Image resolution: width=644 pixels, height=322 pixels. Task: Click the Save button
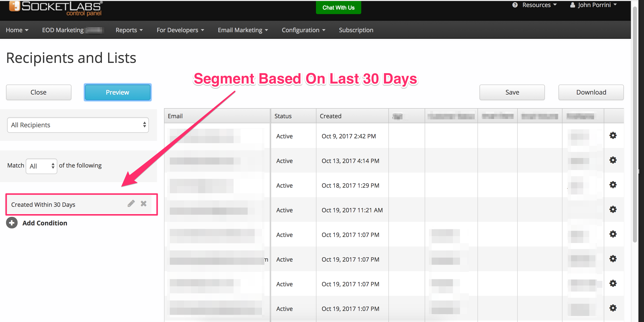pyautogui.click(x=513, y=92)
